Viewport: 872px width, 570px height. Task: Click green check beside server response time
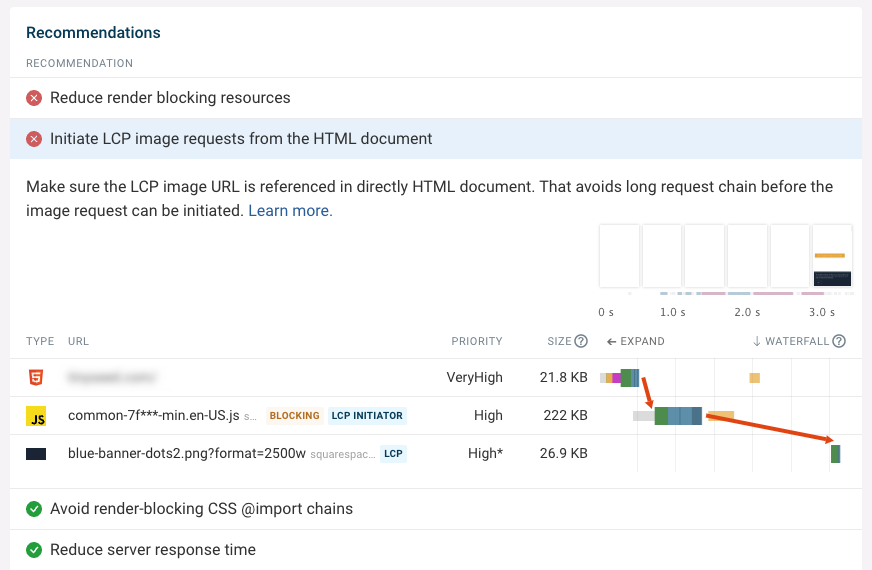pos(34,550)
